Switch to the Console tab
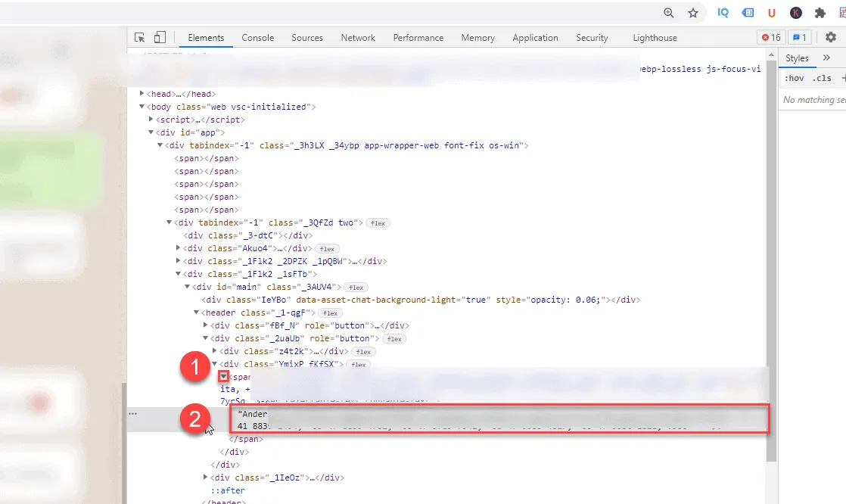 (x=258, y=38)
